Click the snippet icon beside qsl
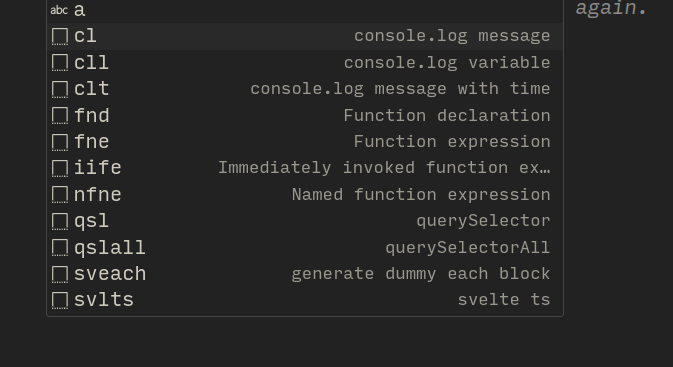673x367 pixels. (60, 221)
